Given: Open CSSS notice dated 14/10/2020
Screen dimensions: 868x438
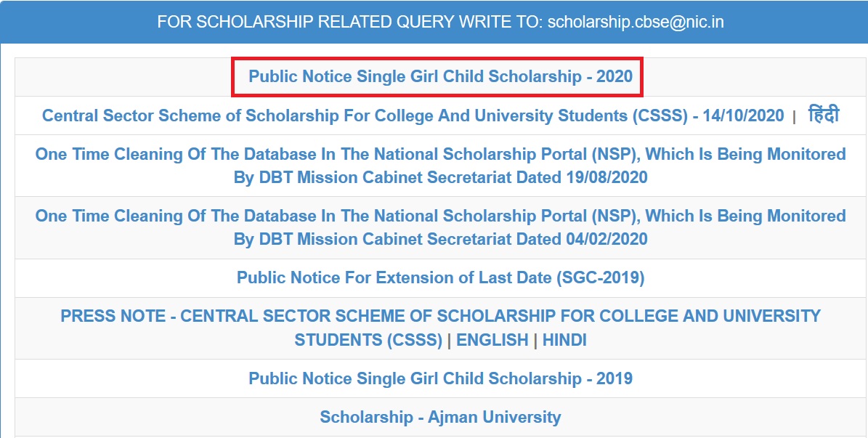Looking at the screenshot, I should tap(413, 115).
